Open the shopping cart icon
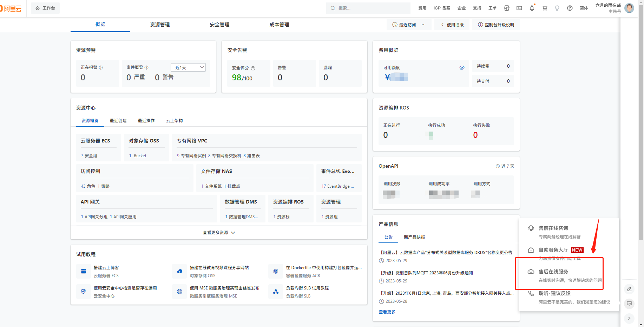Screen dimensions: 644x327 coord(545,8)
